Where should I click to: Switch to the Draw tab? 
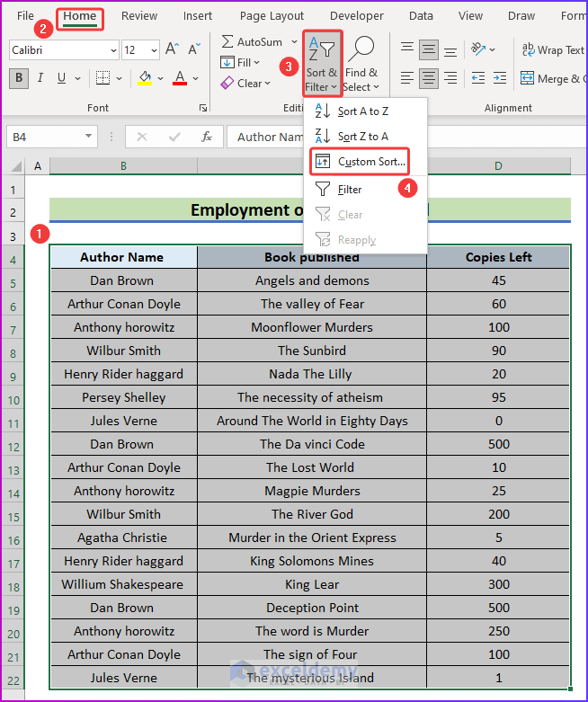[521, 16]
